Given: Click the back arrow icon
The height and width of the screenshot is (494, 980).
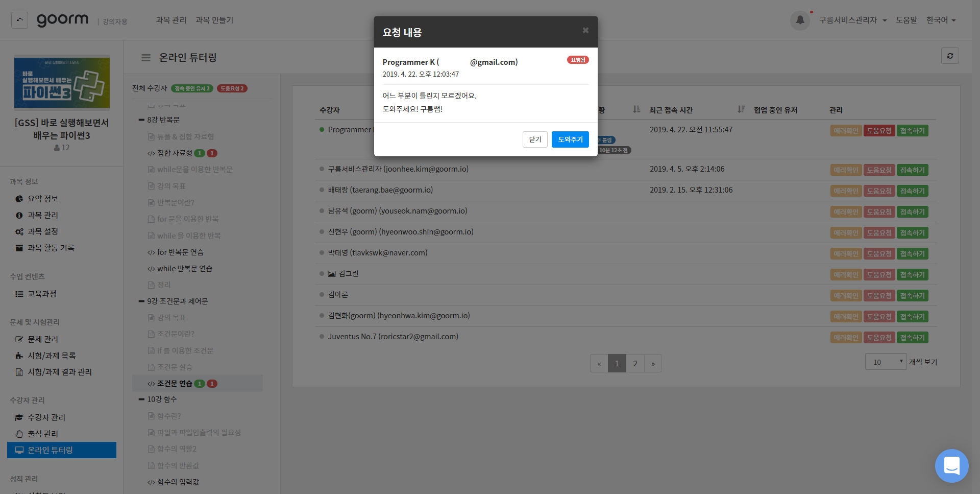Looking at the screenshot, I should pyautogui.click(x=19, y=20).
